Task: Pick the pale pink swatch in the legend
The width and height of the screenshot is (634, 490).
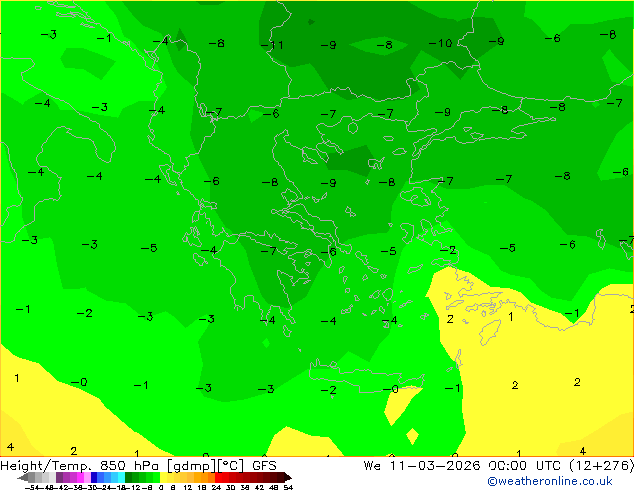Action: tap(87, 477)
